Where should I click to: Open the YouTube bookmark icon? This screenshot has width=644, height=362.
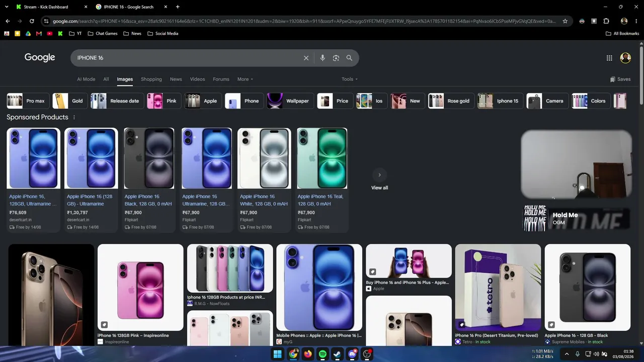(49, 34)
